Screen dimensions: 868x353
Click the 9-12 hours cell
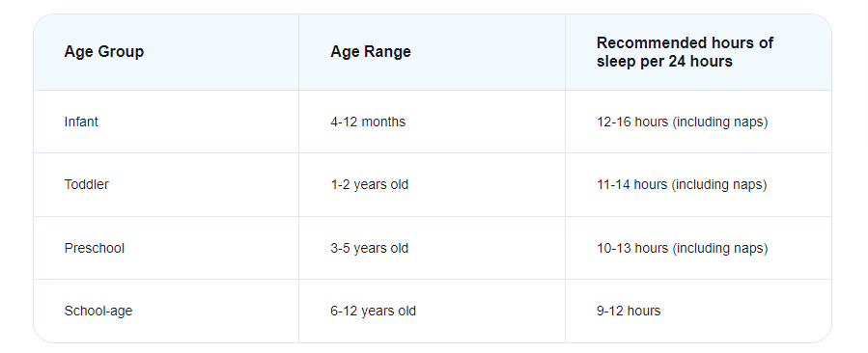698,311
